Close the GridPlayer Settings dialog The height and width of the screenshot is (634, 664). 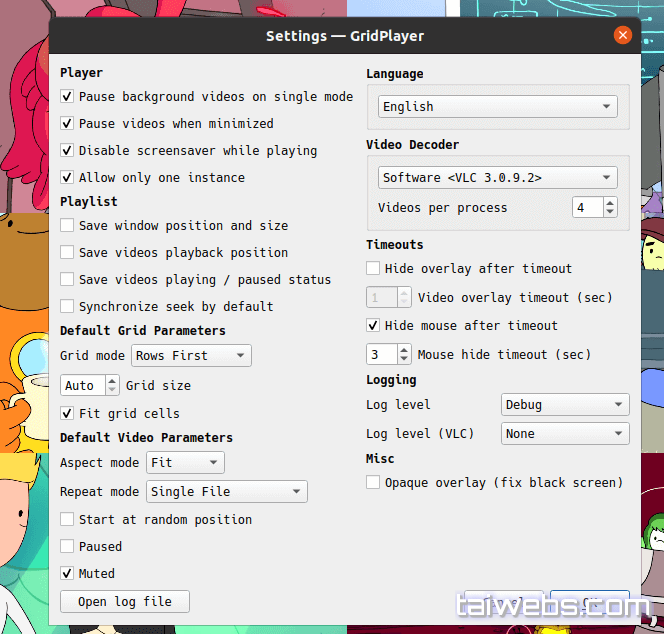(623, 36)
